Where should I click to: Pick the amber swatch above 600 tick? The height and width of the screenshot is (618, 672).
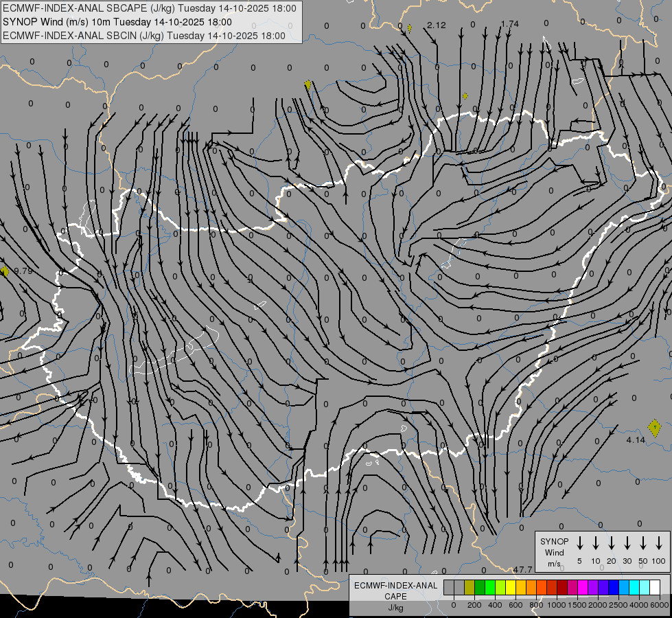521,587
